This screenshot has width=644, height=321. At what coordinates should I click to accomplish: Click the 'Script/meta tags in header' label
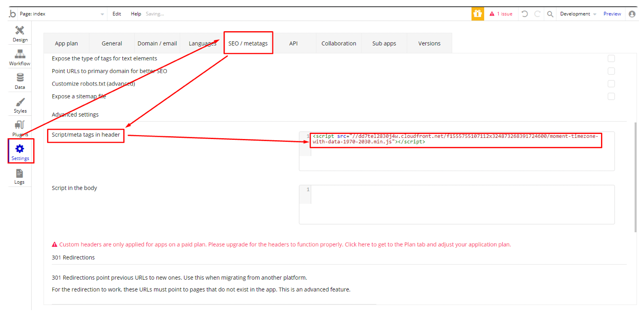point(86,134)
